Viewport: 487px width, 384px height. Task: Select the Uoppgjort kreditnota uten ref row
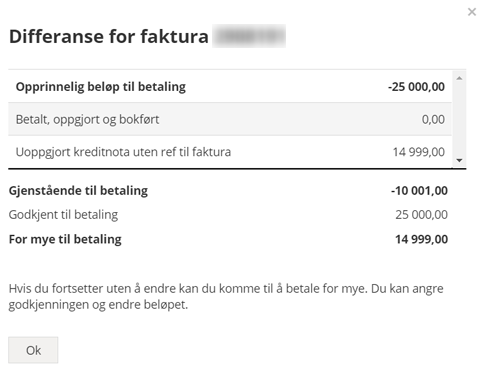230,152
